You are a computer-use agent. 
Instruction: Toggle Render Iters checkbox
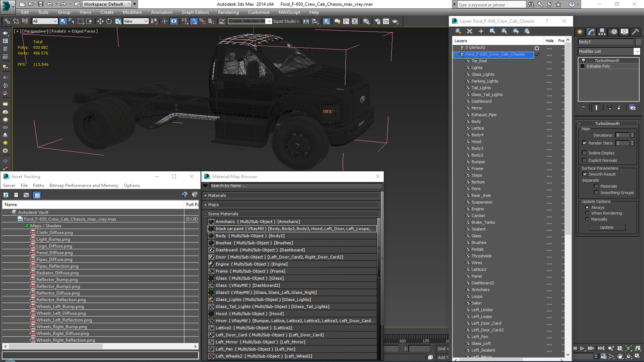(x=584, y=143)
